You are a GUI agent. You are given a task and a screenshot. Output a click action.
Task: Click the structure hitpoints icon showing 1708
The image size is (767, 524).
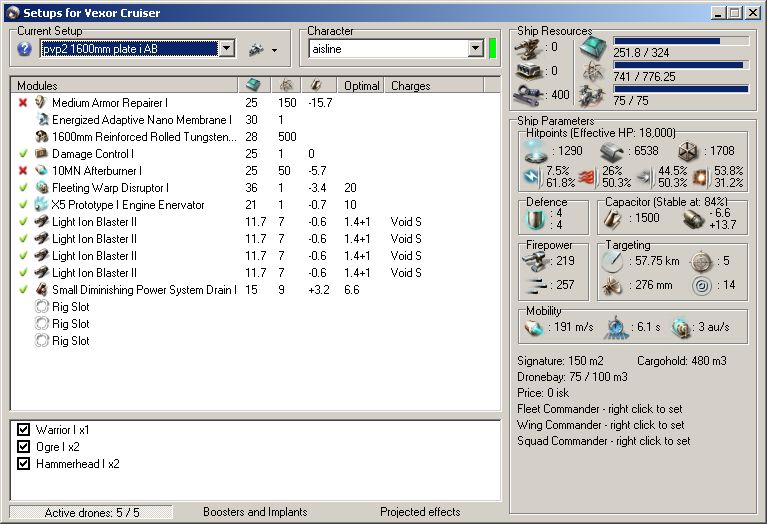(688, 152)
